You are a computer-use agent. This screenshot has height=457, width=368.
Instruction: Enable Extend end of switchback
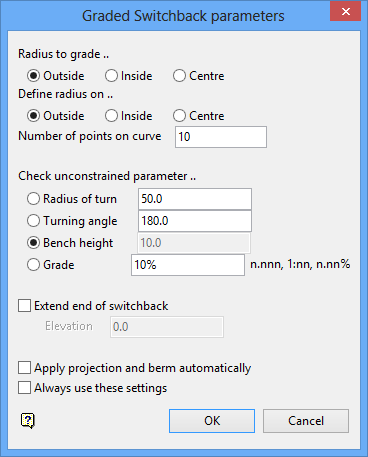[x=93, y=306]
